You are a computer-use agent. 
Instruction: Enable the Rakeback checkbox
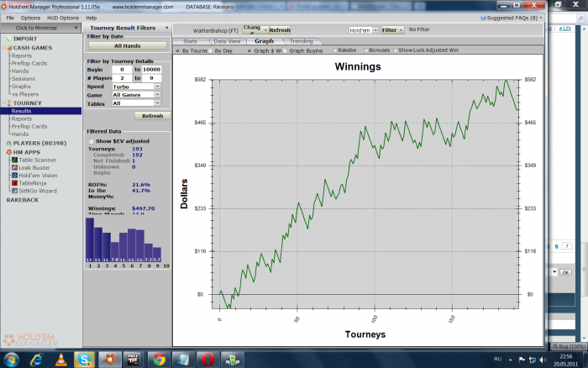pos(335,50)
